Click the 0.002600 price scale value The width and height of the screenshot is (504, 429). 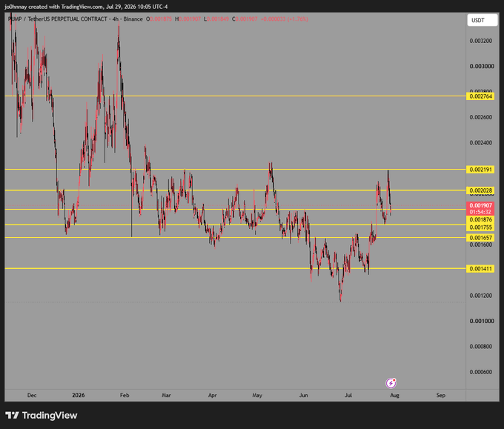pyautogui.click(x=480, y=117)
